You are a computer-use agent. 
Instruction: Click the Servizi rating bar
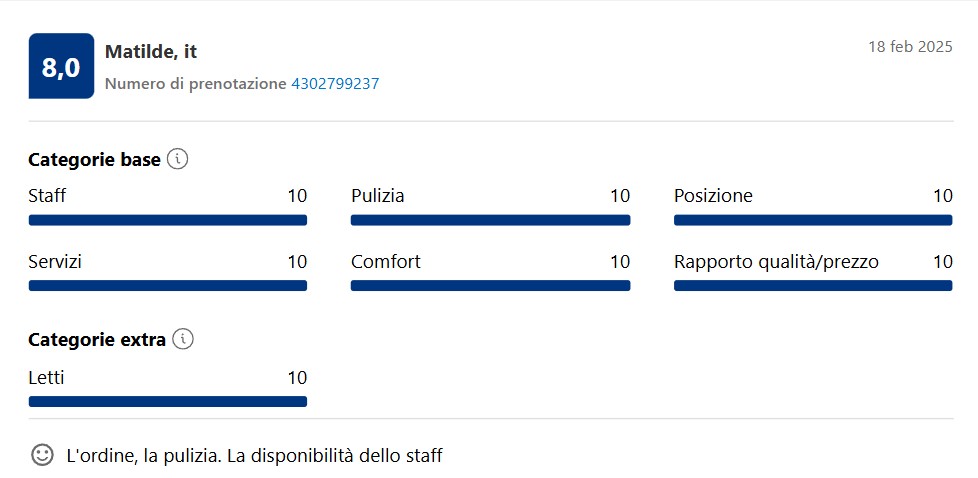pos(168,286)
